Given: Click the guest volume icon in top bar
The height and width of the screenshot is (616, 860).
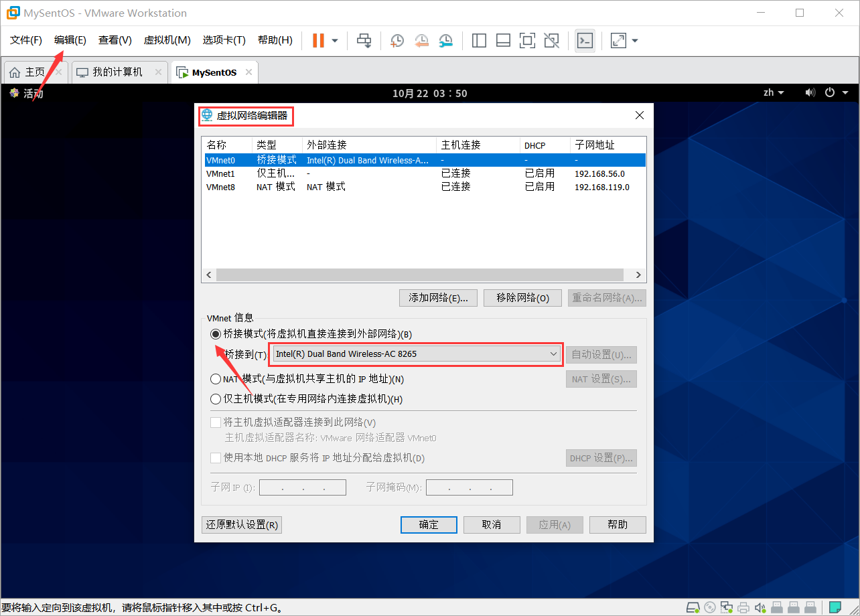Looking at the screenshot, I should point(810,92).
